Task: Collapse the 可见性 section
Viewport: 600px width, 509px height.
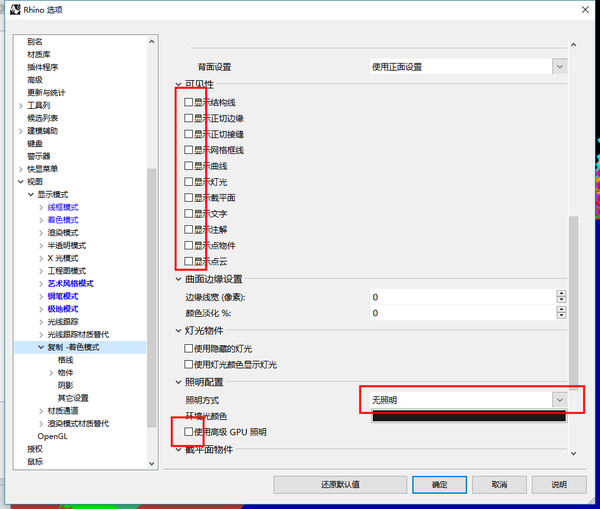Action: (178, 84)
